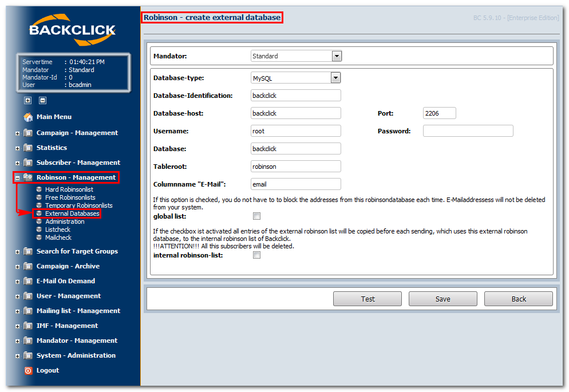
Task: Click the Save button
Action: coord(442,299)
